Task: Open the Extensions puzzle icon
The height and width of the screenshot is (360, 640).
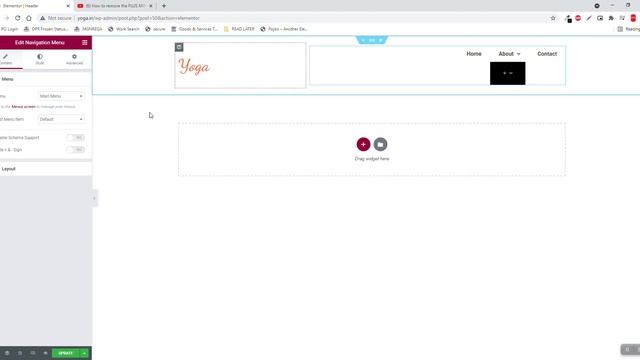Action: [611, 18]
